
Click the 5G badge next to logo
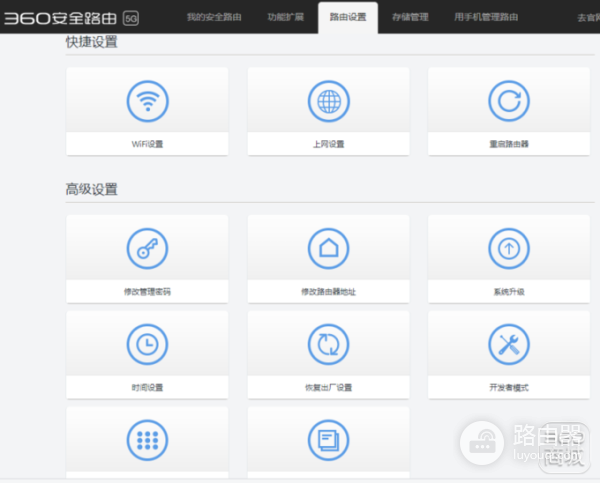point(131,18)
